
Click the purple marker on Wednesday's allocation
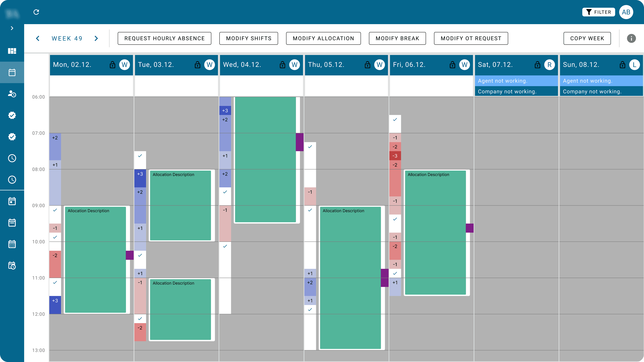[300, 142]
